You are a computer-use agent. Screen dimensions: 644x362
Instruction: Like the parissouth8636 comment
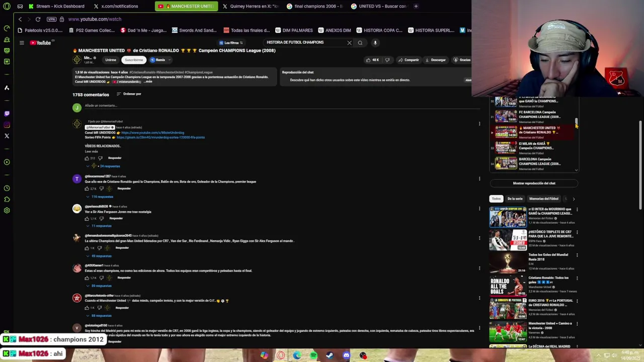87,218
